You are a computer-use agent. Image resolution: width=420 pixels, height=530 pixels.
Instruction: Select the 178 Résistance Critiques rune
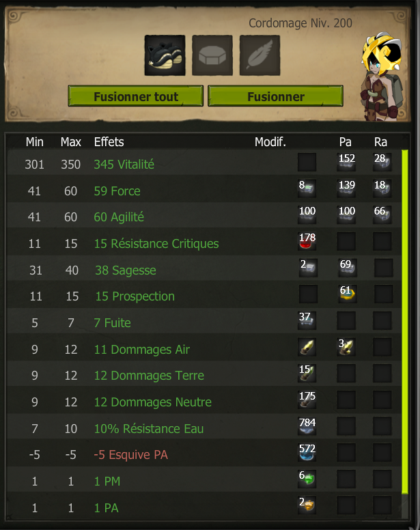(x=307, y=241)
